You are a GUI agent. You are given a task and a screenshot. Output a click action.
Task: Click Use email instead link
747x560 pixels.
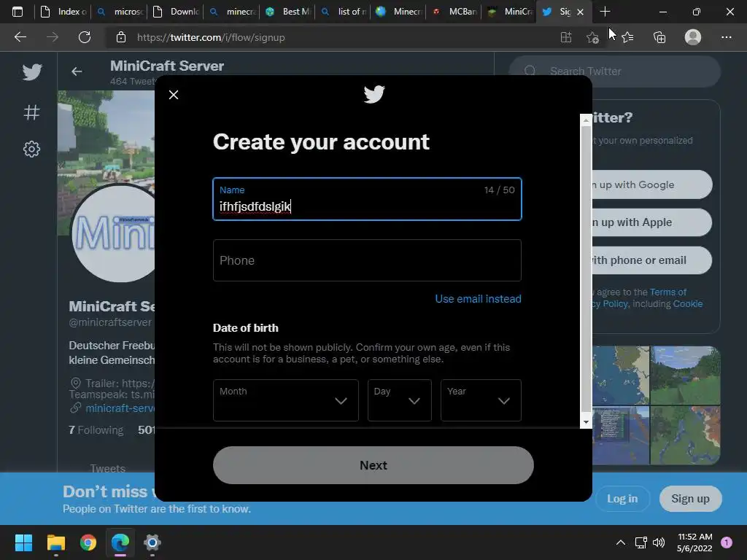(x=478, y=298)
